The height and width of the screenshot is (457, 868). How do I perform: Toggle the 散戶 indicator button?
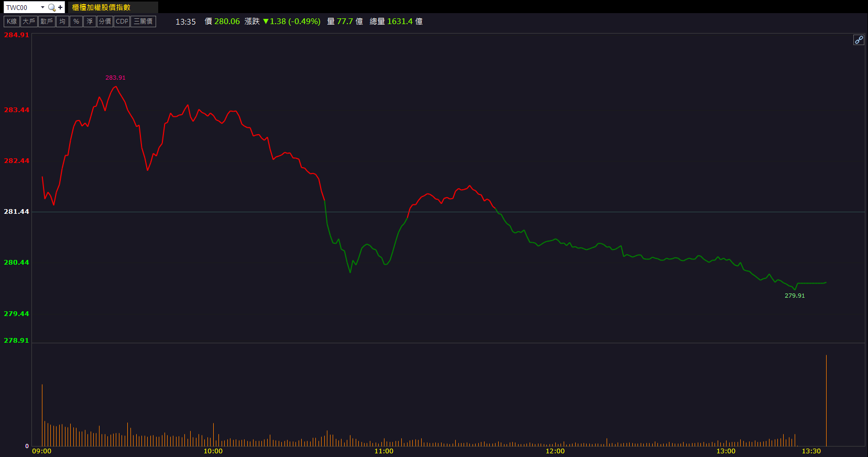[x=47, y=21]
